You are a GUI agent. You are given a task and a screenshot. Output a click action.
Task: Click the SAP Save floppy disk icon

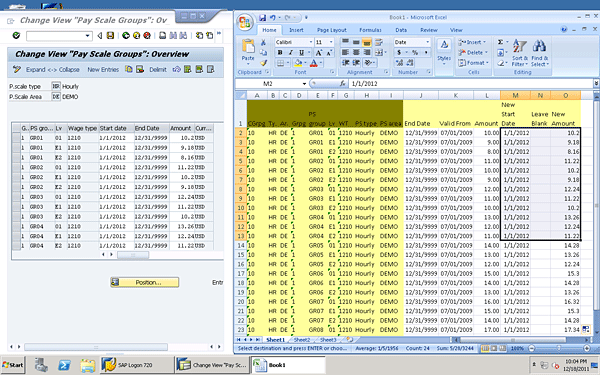110,36
